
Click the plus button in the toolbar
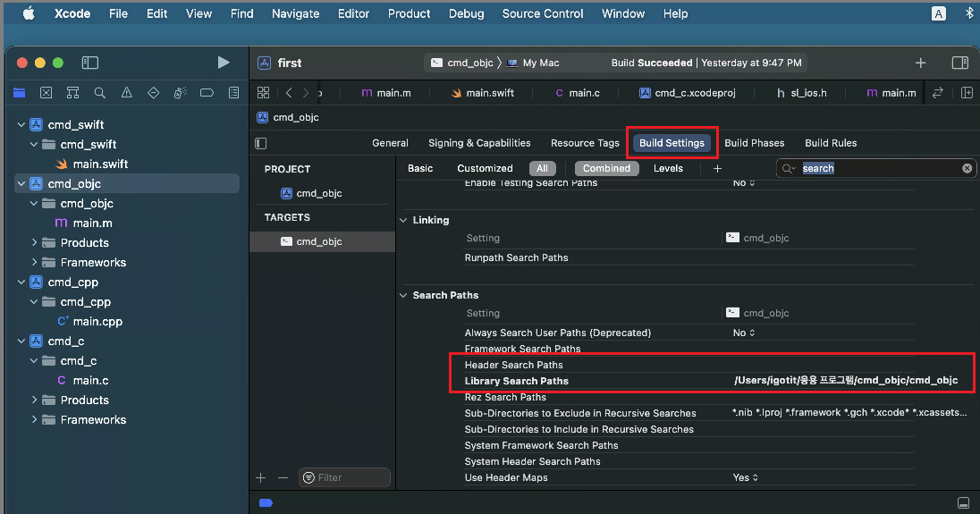click(x=921, y=63)
